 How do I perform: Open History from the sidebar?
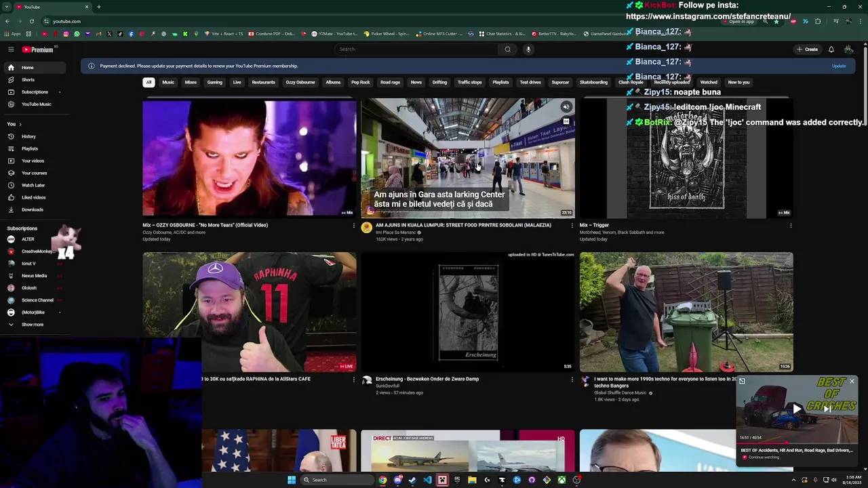pos(35,136)
